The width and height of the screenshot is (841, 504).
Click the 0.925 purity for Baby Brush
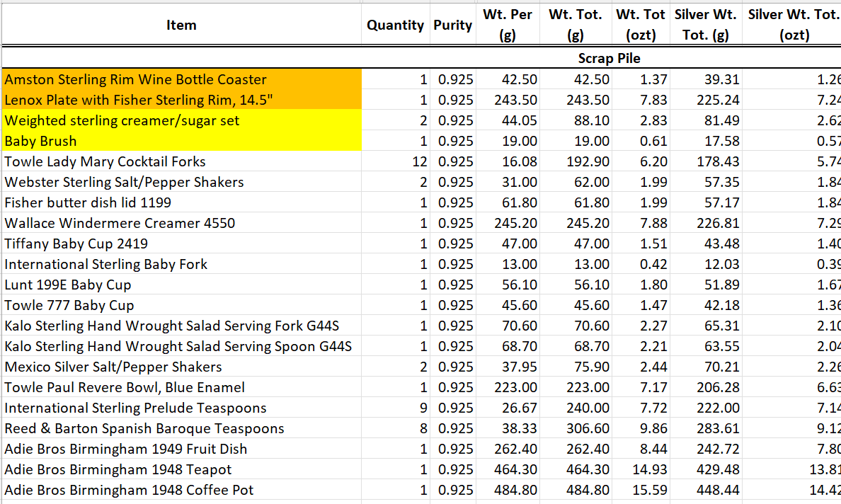pos(455,141)
